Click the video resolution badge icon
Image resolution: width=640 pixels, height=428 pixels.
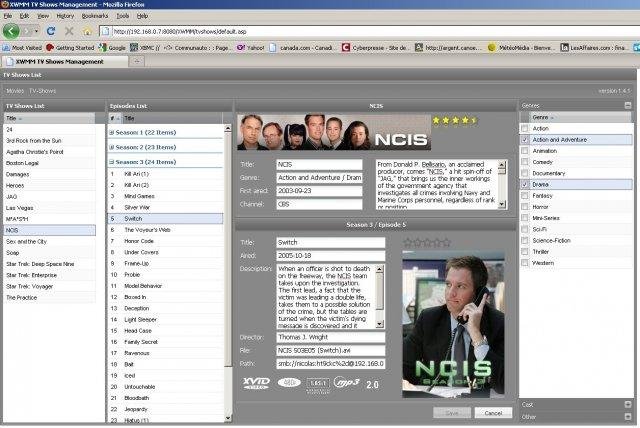click(289, 382)
